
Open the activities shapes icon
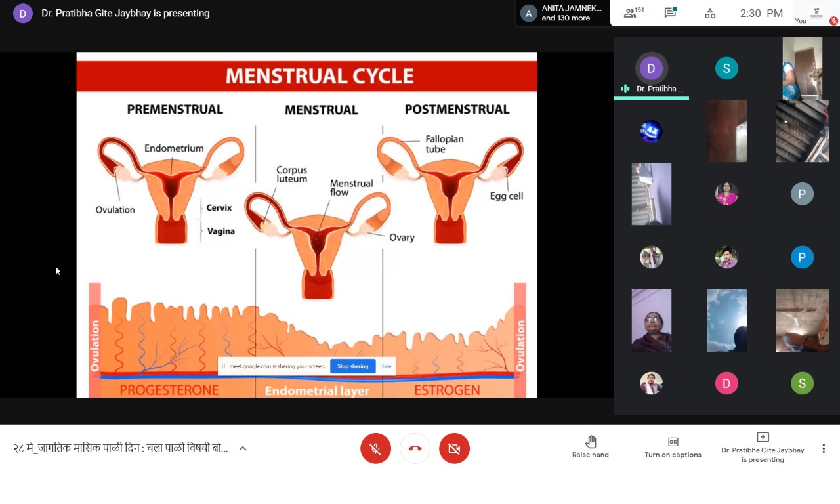(x=710, y=13)
